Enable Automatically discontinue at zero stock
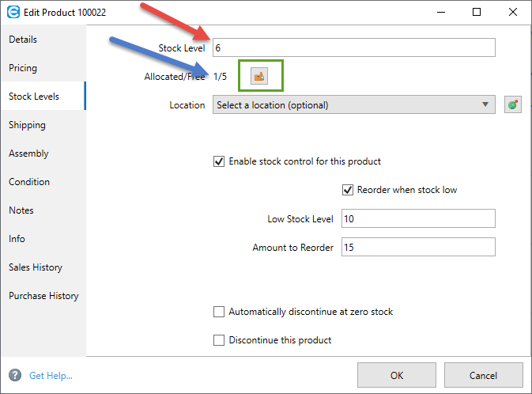This screenshot has width=532, height=394. (219, 312)
